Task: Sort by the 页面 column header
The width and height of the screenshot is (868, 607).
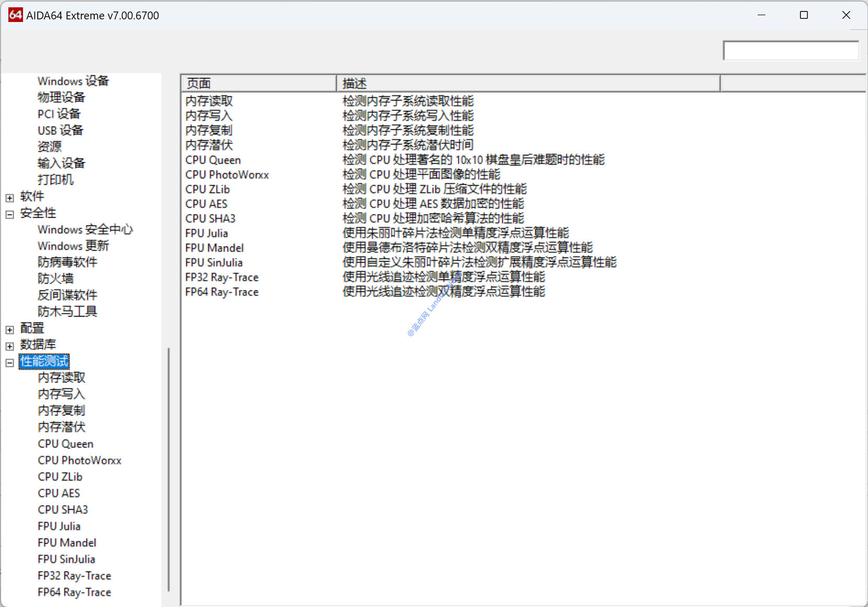Action: tap(258, 83)
